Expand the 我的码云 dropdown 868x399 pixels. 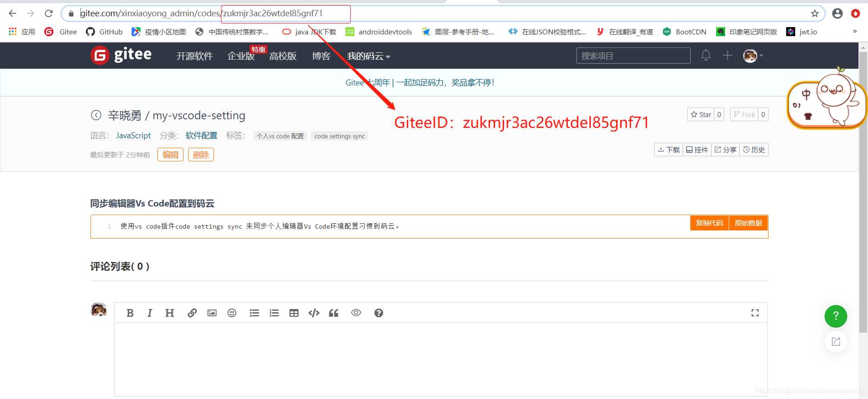[x=368, y=56]
